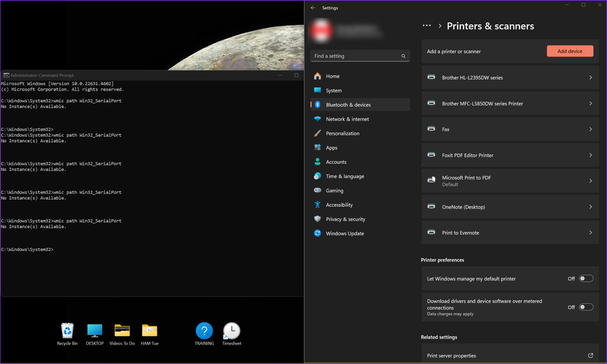This screenshot has height=364, width=607.
Task: Disable Let Windows manage my default printer
Action: click(x=585, y=278)
